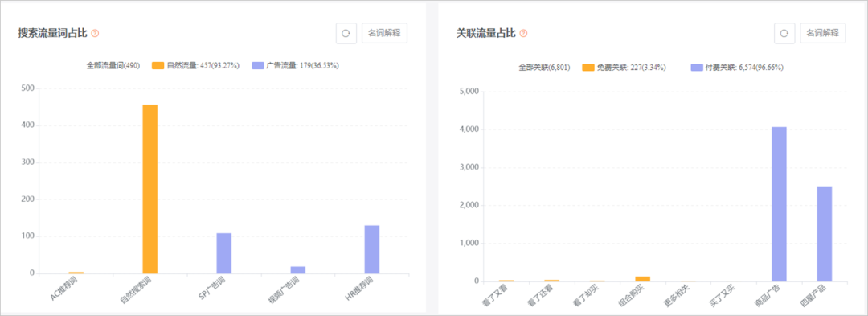
Task: Click the 商品广告 purple bar
Action: [779, 204]
